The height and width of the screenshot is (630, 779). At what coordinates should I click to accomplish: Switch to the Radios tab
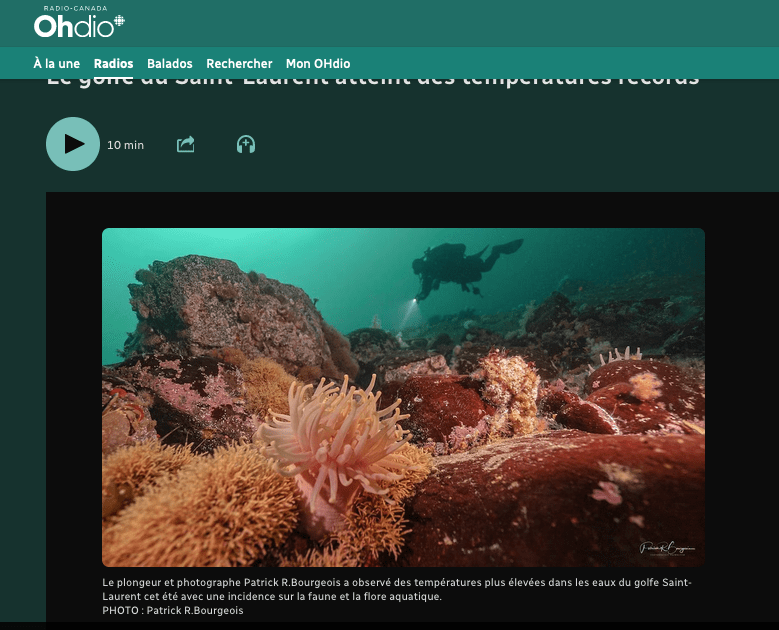tap(113, 63)
